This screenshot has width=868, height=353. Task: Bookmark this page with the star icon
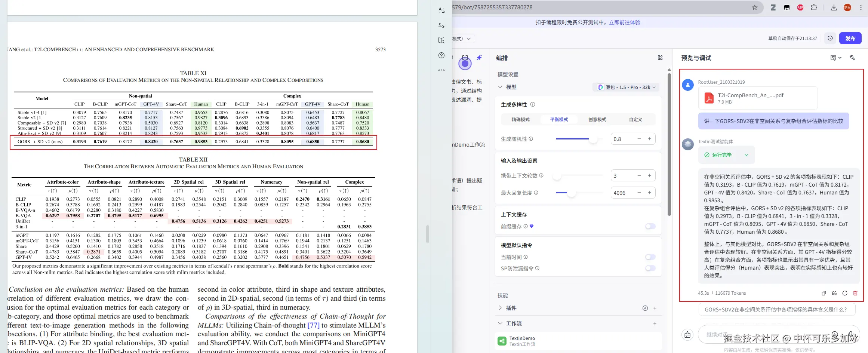tap(755, 7)
